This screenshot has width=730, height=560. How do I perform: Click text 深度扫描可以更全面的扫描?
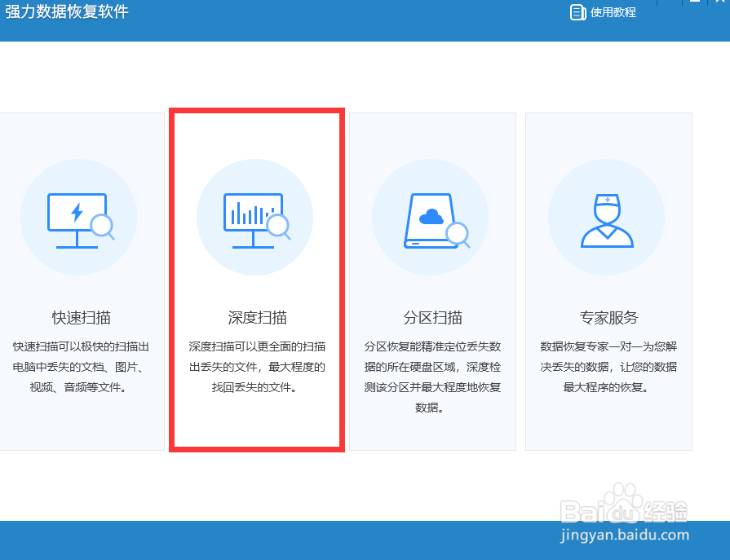click(x=257, y=346)
